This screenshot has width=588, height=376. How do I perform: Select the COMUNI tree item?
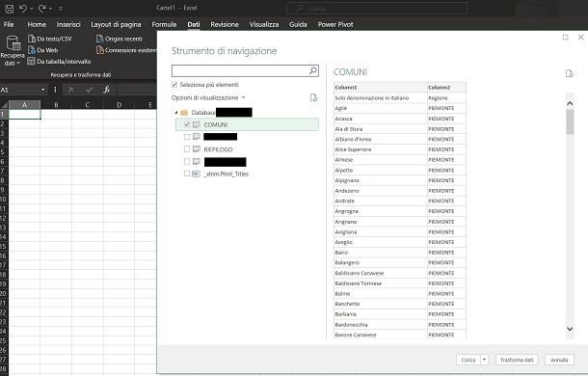[247, 124]
